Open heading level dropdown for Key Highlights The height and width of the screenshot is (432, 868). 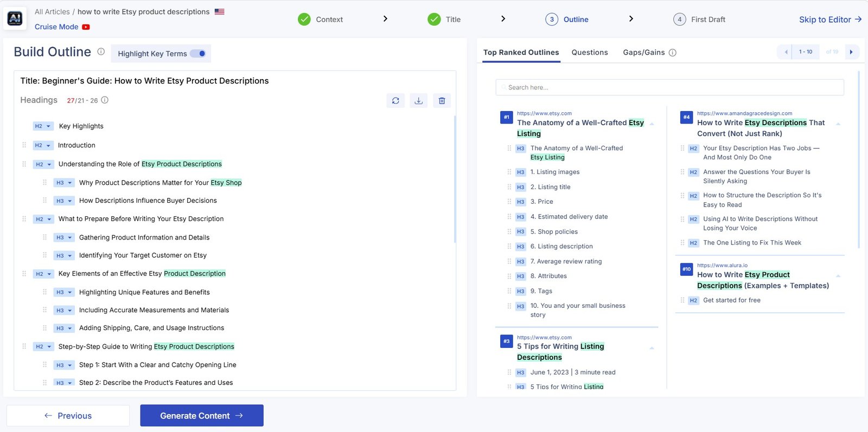(43, 126)
